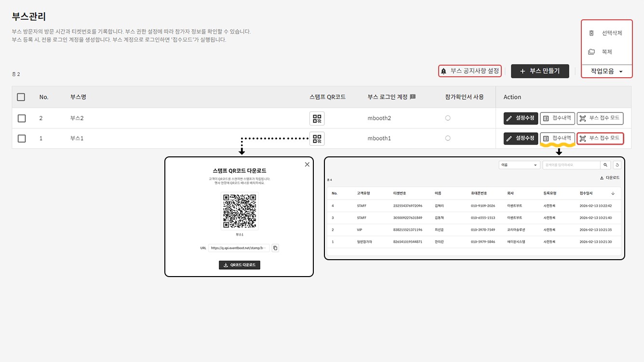The image size is (644, 362).
Task: Click the search magnifier icon
Action: click(x=605, y=165)
